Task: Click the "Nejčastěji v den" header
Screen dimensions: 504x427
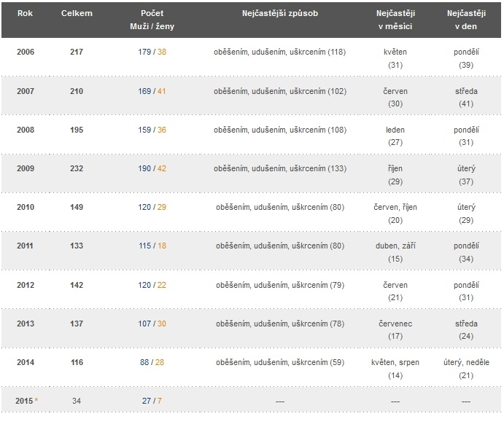Action: (466, 20)
